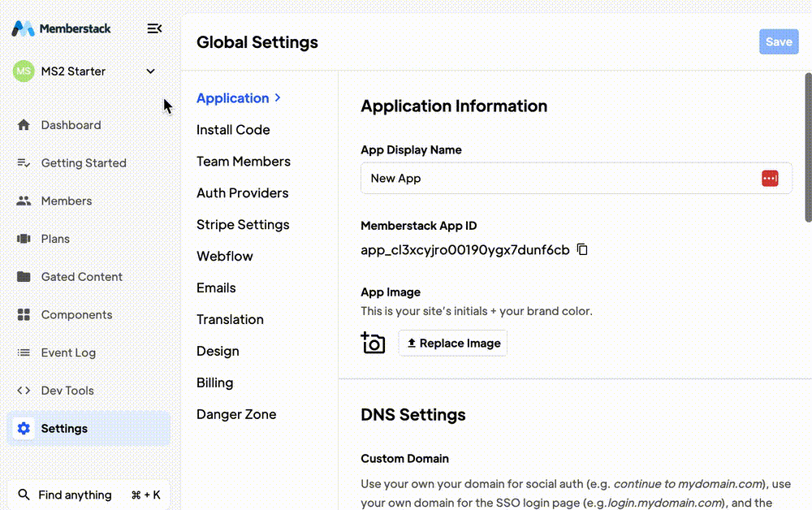Click the Custom Domain label
812x510 pixels.
point(404,458)
